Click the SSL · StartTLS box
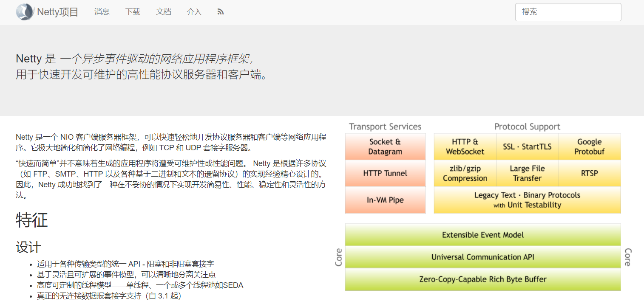Image resolution: width=644 pixels, height=304 pixels. pyautogui.click(x=527, y=146)
